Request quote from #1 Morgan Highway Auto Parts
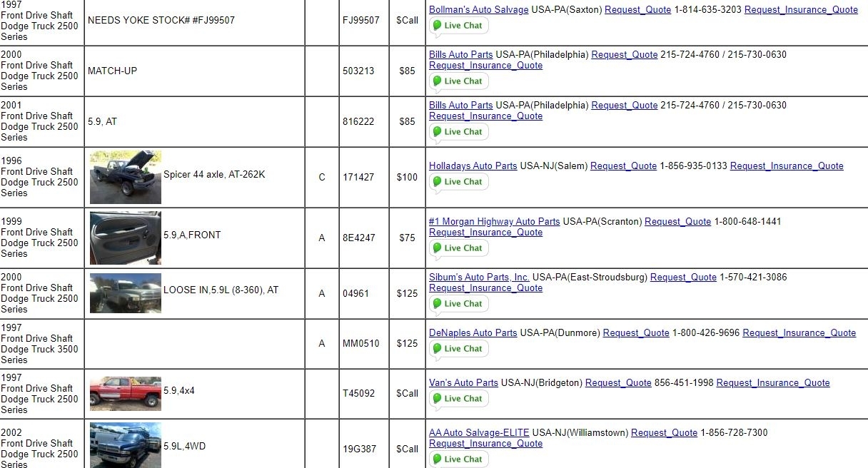The height and width of the screenshot is (468, 868). (x=677, y=222)
